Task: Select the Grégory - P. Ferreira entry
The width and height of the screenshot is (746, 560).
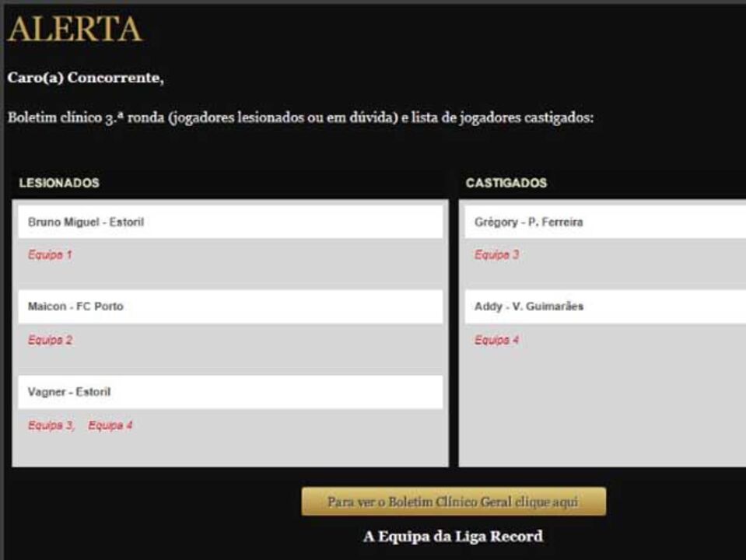Action: 528,221
